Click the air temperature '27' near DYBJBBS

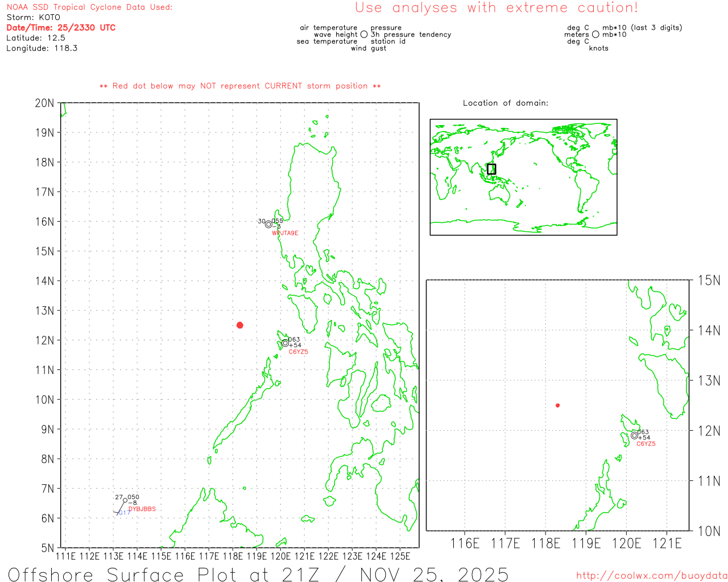coord(119,497)
